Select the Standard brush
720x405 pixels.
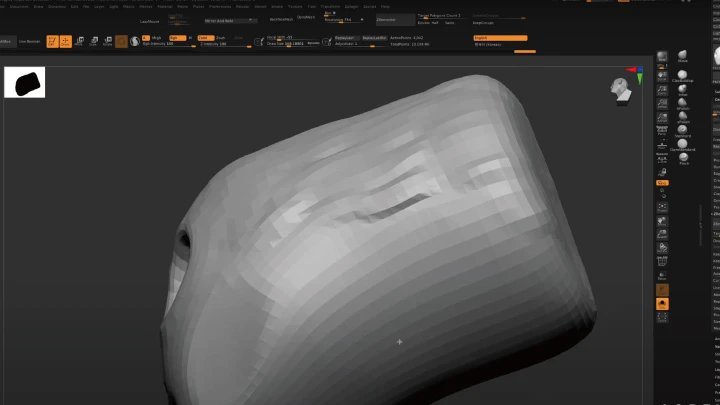coord(683,131)
